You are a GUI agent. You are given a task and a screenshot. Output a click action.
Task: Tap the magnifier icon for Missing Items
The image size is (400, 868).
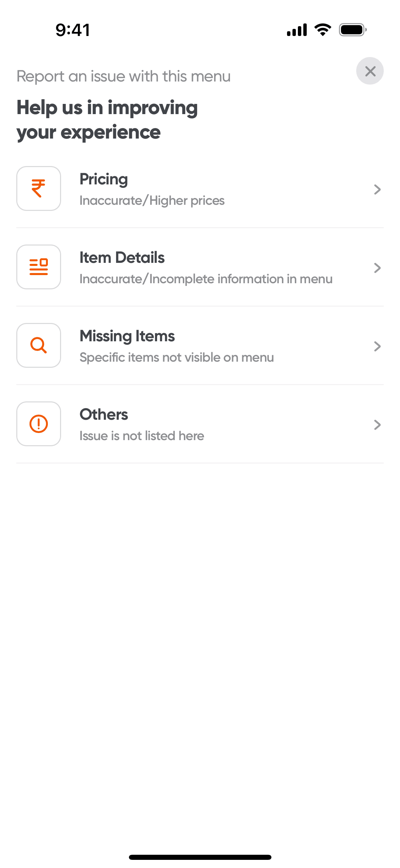(39, 345)
